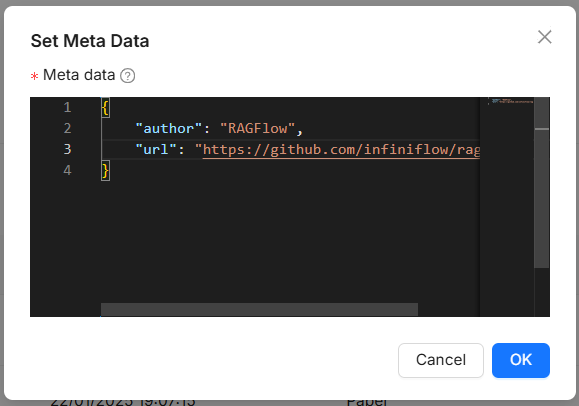Viewport: 579px width, 406px height.
Task: Click the "author" key in the JSON
Action: tap(168, 129)
